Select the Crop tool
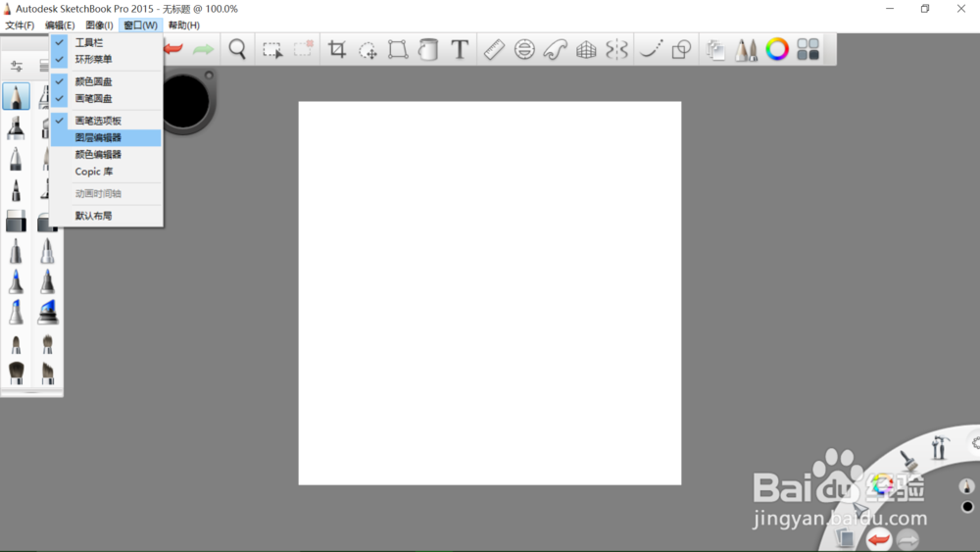 tap(337, 49)
